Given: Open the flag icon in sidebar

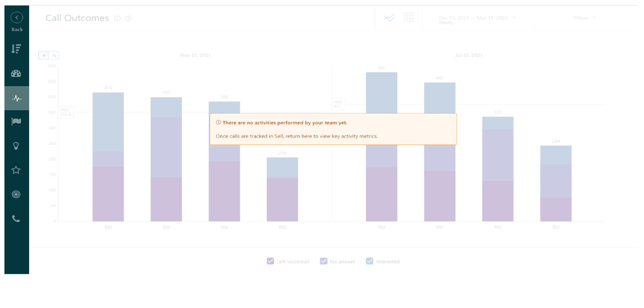Looking at the screenshot, I should click(17, 121).
